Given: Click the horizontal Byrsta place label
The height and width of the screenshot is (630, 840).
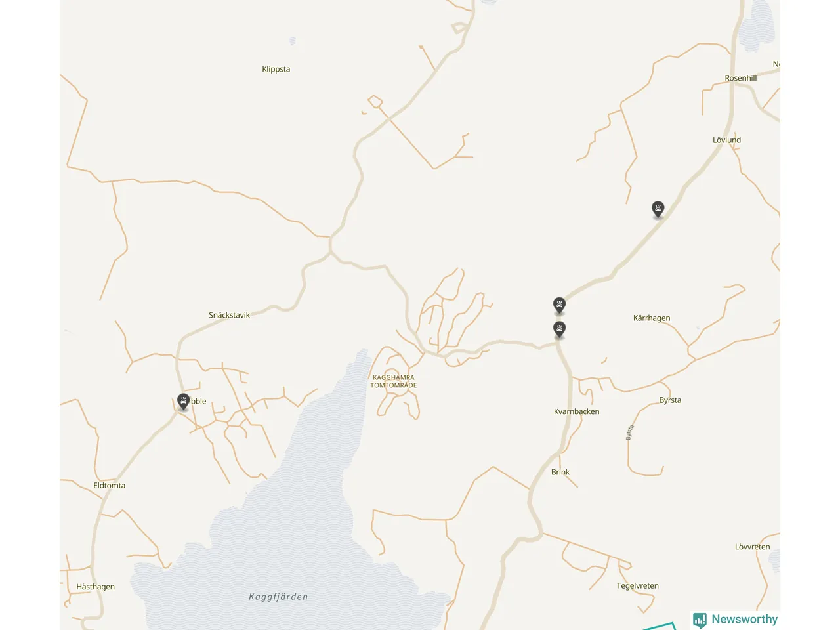Looking at the screenshot, I should coord(670,400).
